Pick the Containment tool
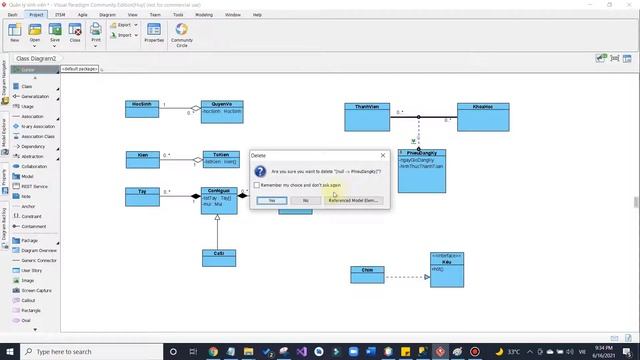640x360 pixels. pos(35,227)
